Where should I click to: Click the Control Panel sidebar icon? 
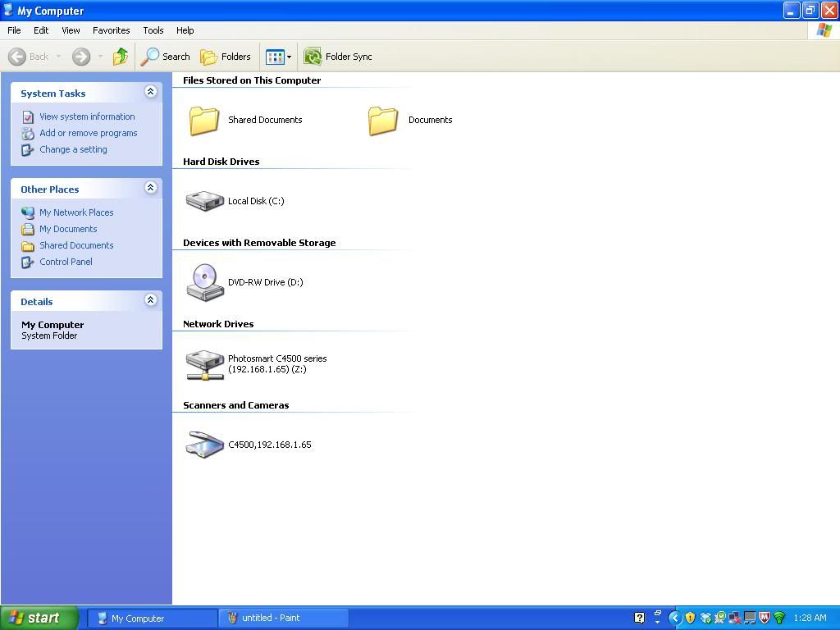click(28, 262)
